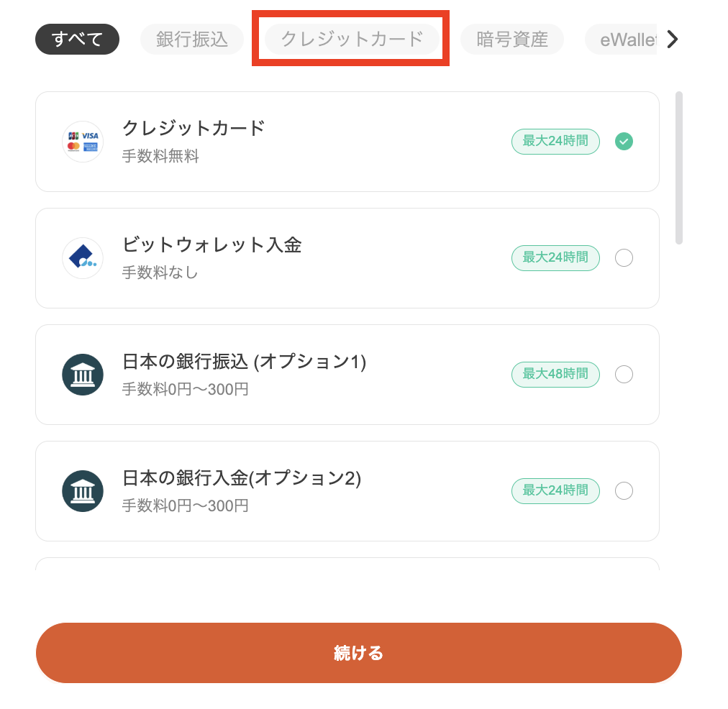728x709 pixels.
Task: Click the 続ける continue button
Action: [358, 653]
